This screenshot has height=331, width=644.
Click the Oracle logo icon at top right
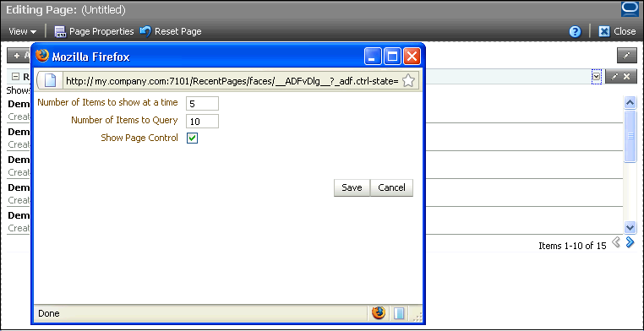click(630, 9)
